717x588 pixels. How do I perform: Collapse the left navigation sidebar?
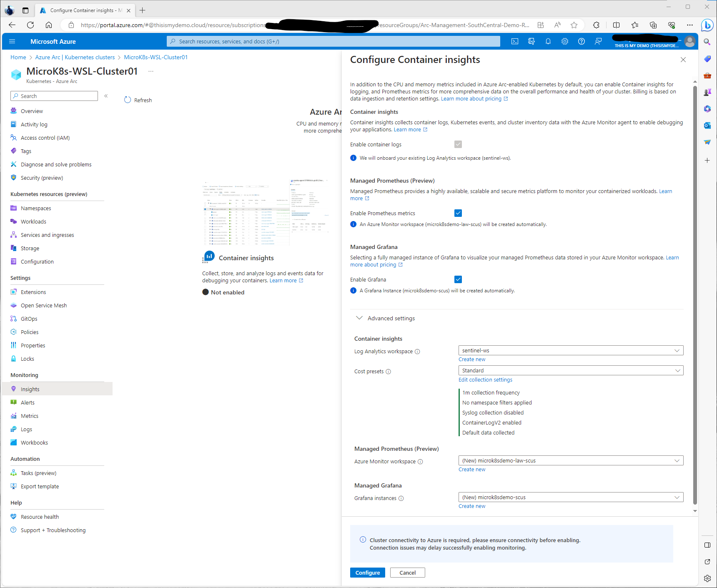point(106,96)
